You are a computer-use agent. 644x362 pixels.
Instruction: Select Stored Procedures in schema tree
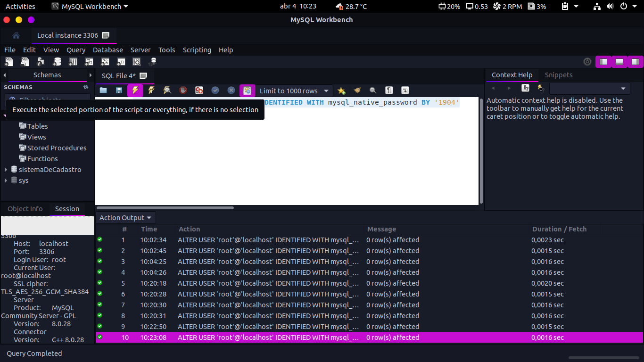57,148
